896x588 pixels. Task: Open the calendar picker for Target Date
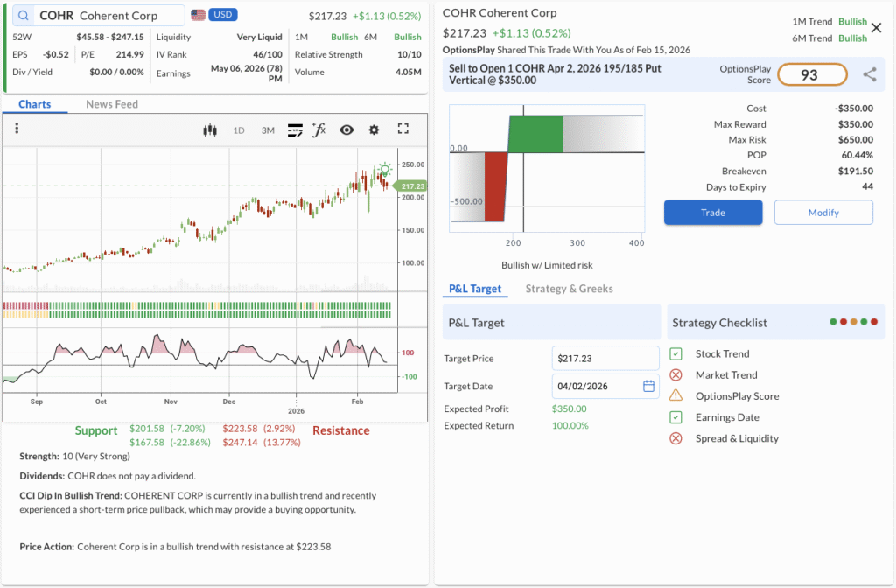click(648, 386)
